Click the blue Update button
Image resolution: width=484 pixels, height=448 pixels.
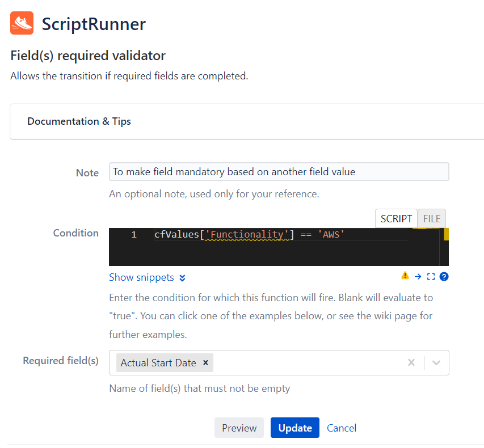[x=295, y=428]
